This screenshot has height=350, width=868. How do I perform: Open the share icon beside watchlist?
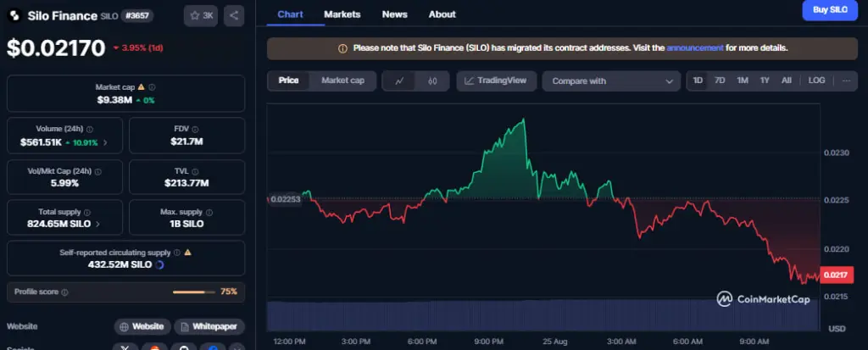tap(234, 15)
